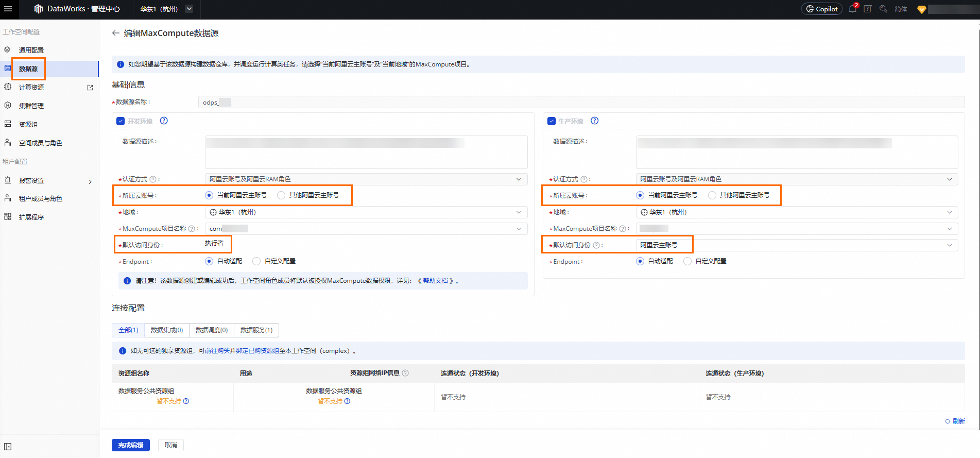Open MaxCompute项目名称 dropdown in 生产环境
The height and width of the screenshot is (458, 980).
click(797, 229)
